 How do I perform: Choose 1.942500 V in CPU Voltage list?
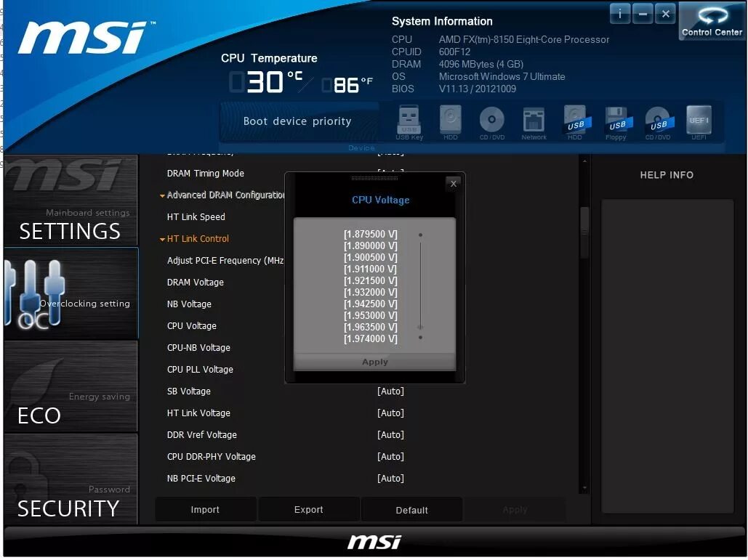(371, 304)
